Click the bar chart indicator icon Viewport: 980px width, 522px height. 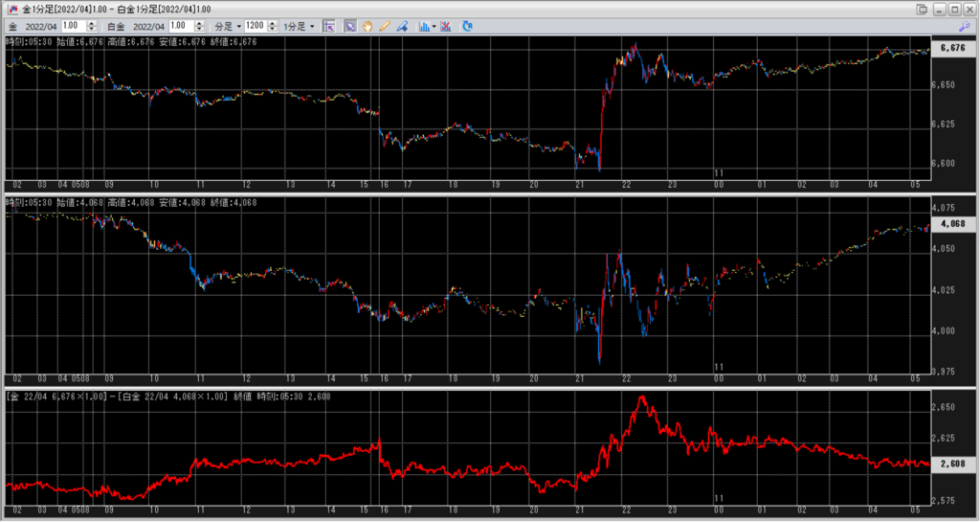point(424,26)
